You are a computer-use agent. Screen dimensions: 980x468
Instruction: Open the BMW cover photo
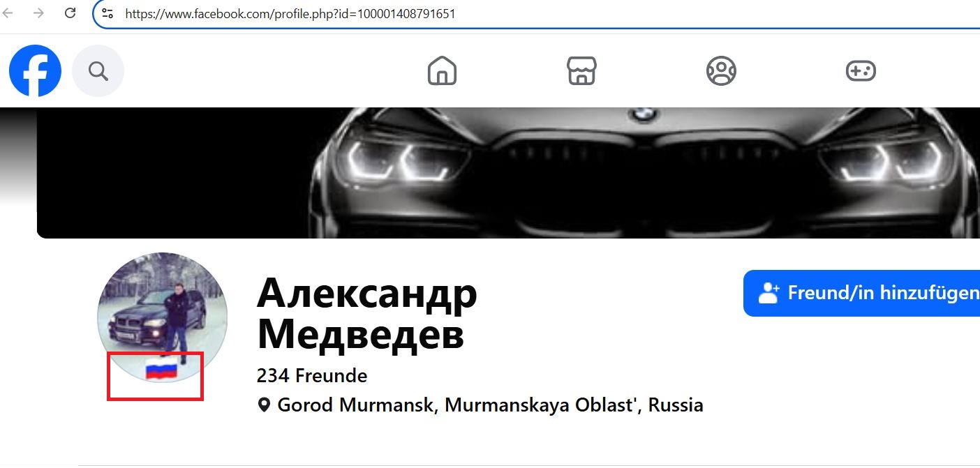tap(508, 173)
